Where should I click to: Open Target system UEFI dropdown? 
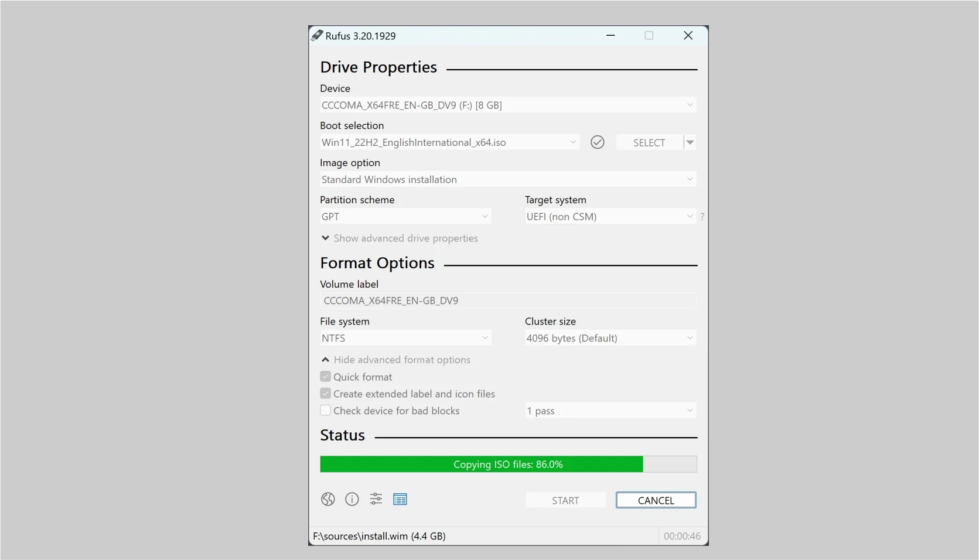pos(610,217)
